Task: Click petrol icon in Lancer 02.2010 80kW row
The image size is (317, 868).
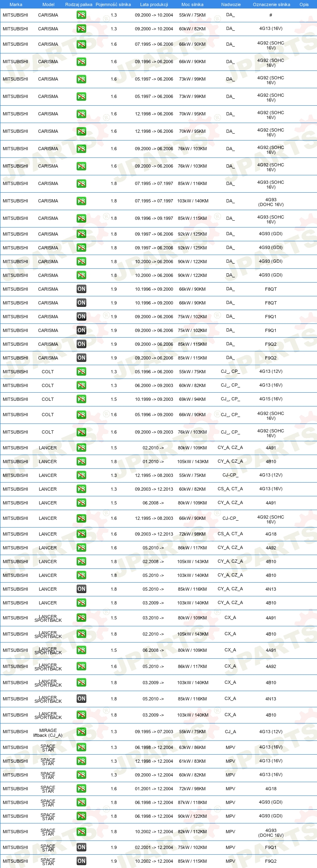Action: click(x=81, y=448)
